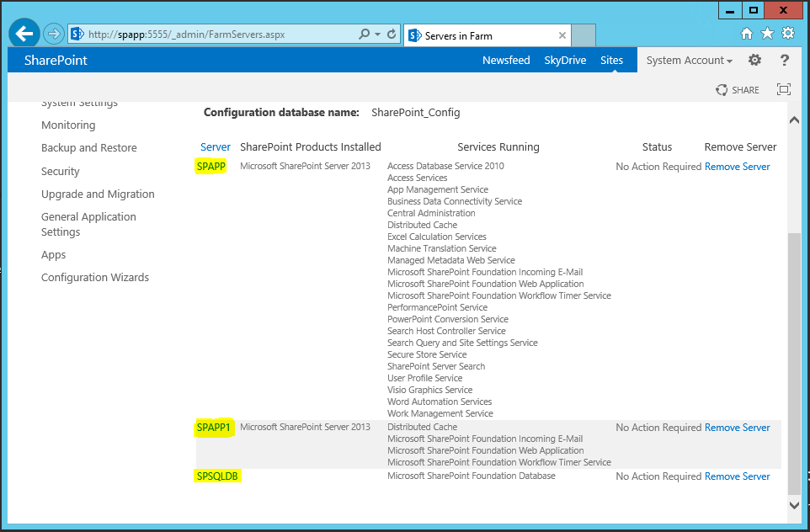Image resolution: width=810 pixels, height=532 pixels.
Task: Minimize the browser window
Action: (730, 10)
